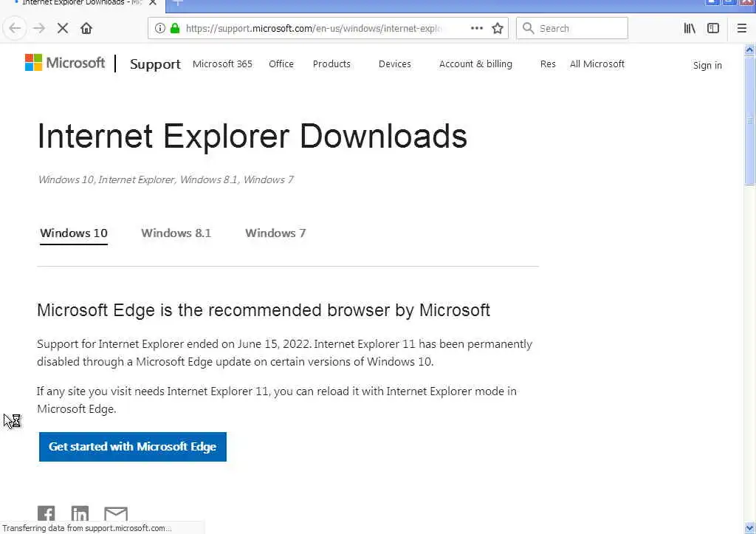Share the page by email envelope icon

(116, 513)
